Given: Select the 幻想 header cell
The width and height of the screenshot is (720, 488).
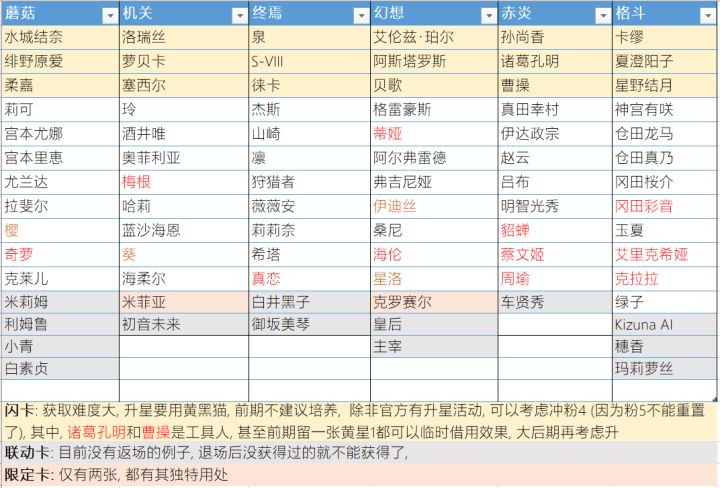Looking at the screenshot, I should pyautogui.click(x=434, y=13).
